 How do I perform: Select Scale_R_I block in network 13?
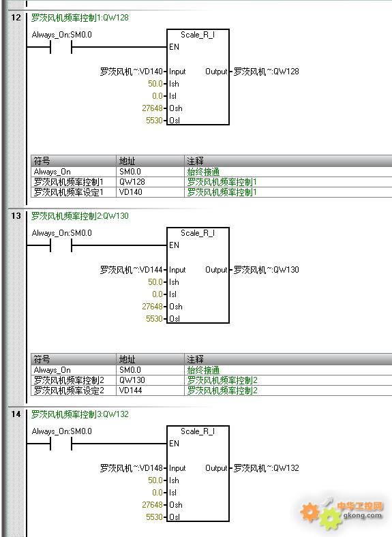pos(198,275)
